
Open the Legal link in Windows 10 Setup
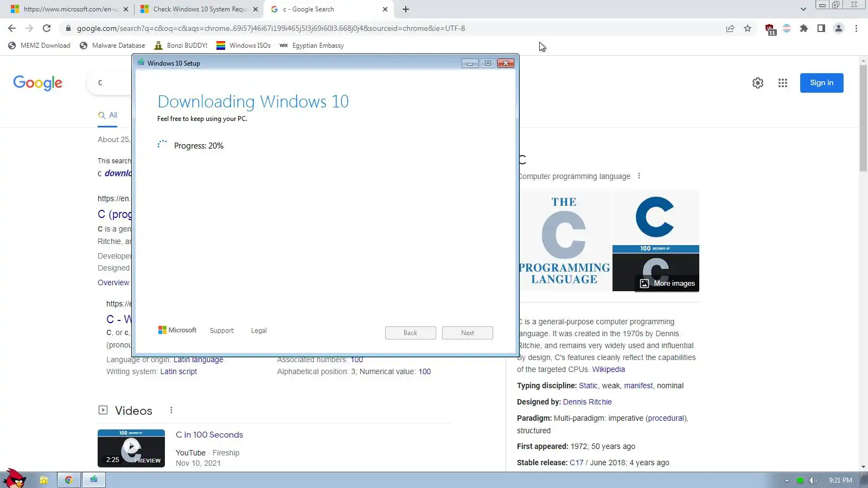[x=259, y=331]
